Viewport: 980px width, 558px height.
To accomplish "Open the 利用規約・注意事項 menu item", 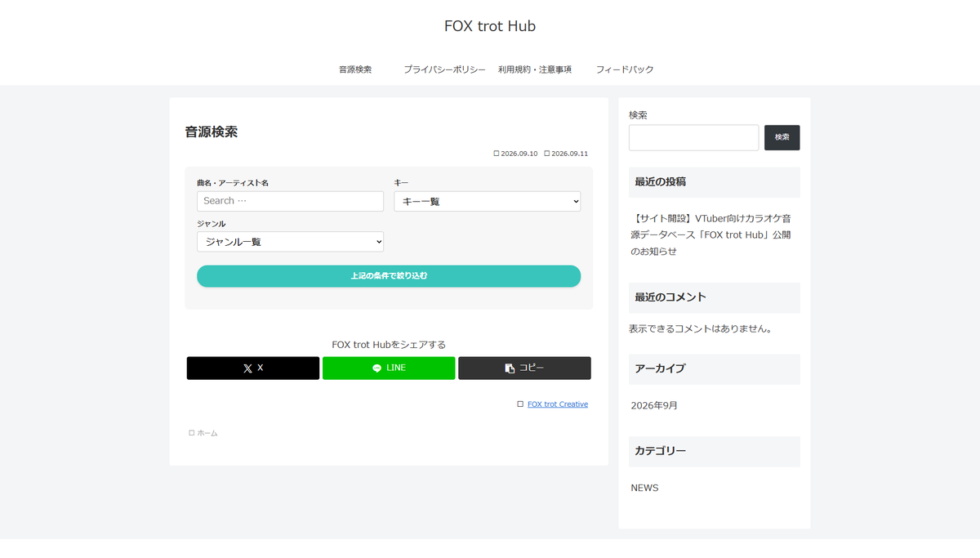I will coord(535,69).
